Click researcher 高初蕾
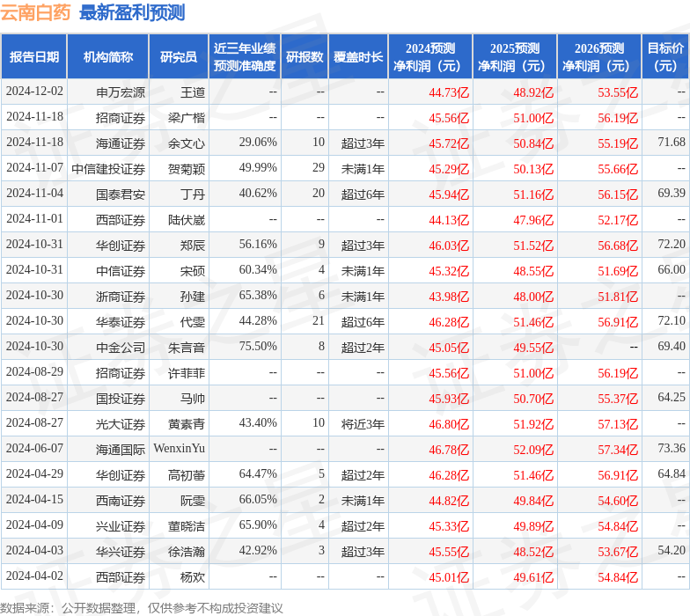 (187, 475)
